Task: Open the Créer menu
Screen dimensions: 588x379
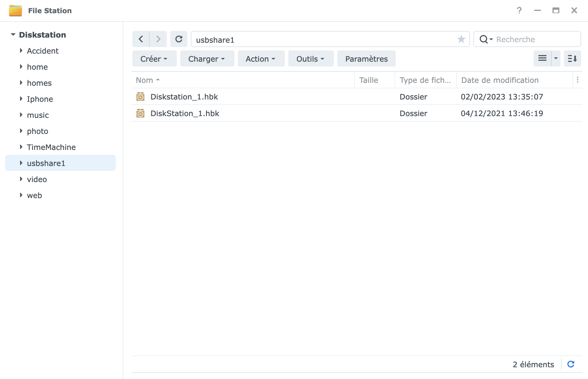Action: 154,59
